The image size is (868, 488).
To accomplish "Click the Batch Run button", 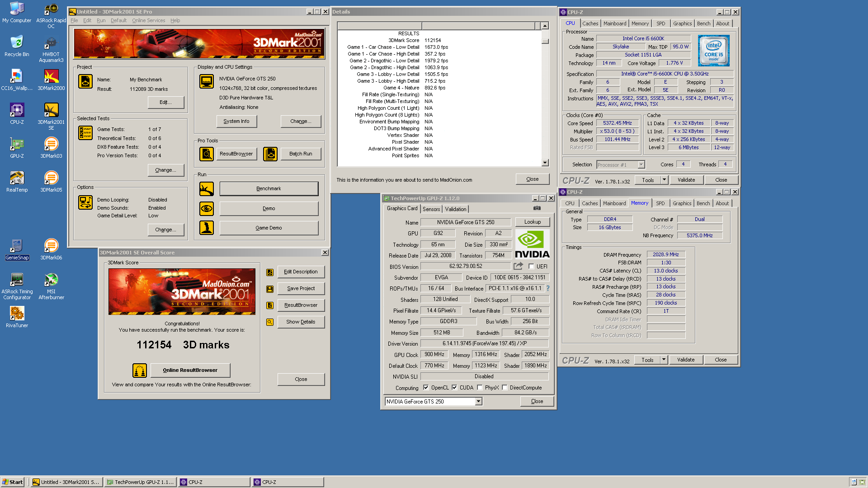I will click(x=301, y=154).
